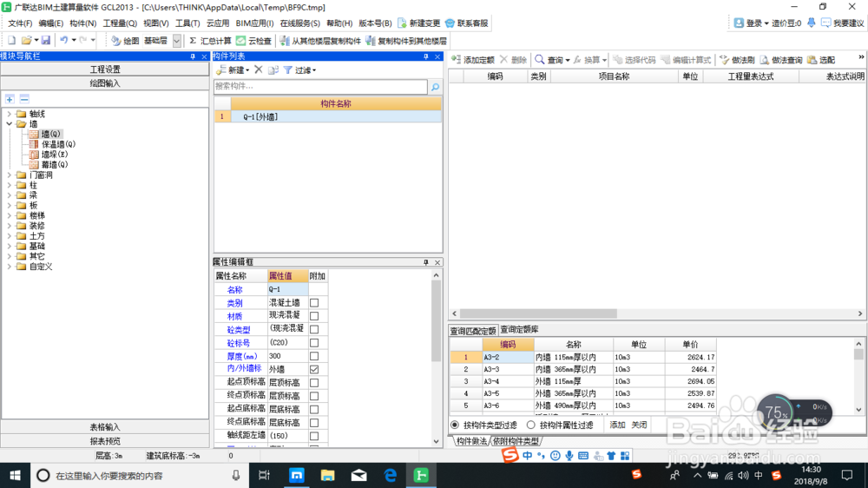Toggle 附加 checkbox for 材质 row
This screenshot has height=488, width=868.
(x=314, y=316)
